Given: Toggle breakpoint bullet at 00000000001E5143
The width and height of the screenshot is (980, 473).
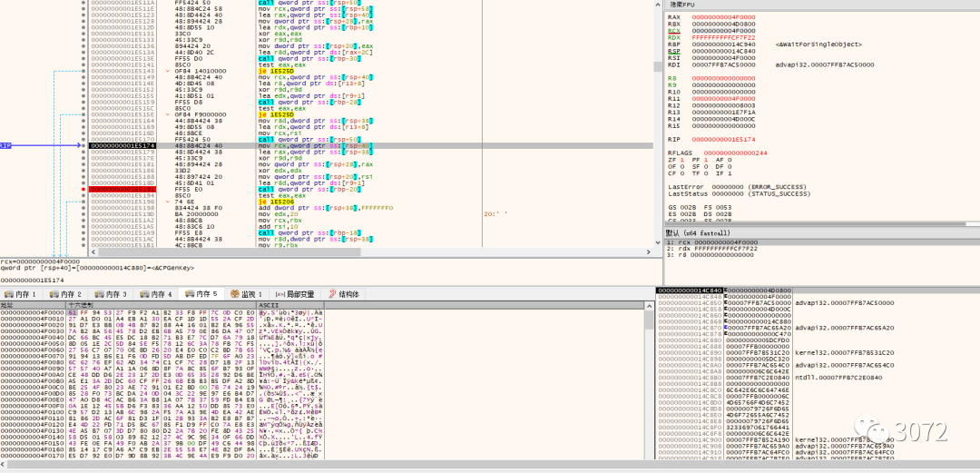Looking at the screenshot, I should pos(83,72).
